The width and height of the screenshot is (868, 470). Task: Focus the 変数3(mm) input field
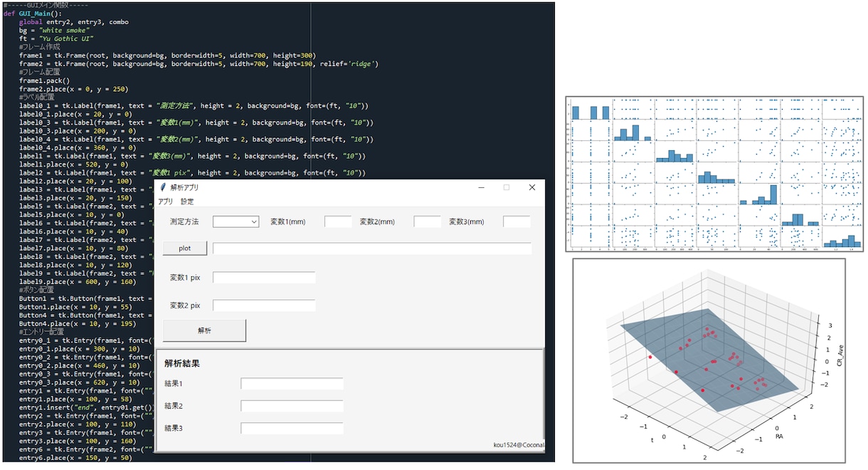(517, 221)
